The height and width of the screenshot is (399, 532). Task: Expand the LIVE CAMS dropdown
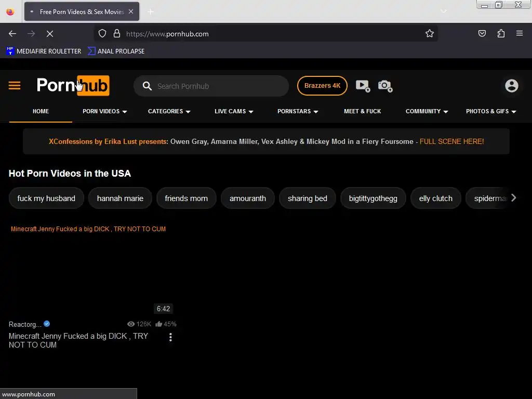tap(234, 111)
